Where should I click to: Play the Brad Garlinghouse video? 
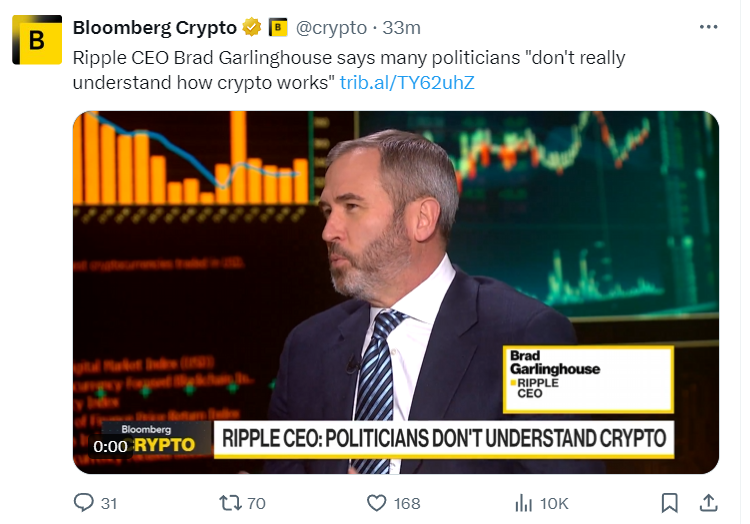click(395, 290)
